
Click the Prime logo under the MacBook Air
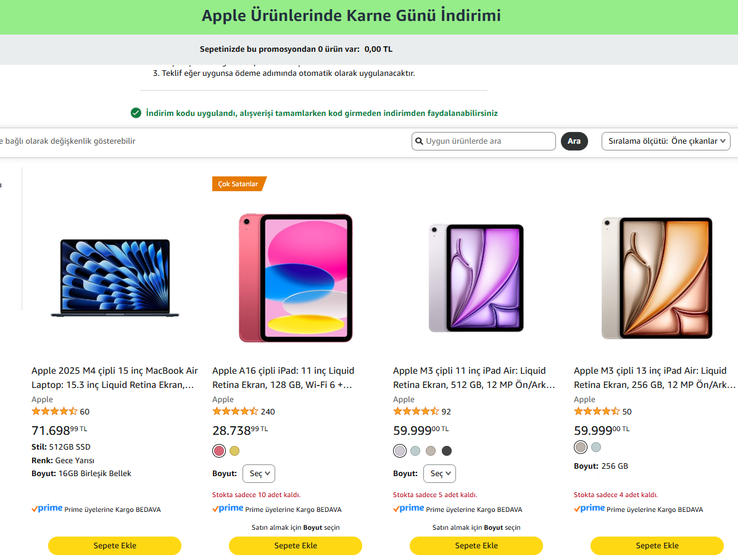[47, 509]
